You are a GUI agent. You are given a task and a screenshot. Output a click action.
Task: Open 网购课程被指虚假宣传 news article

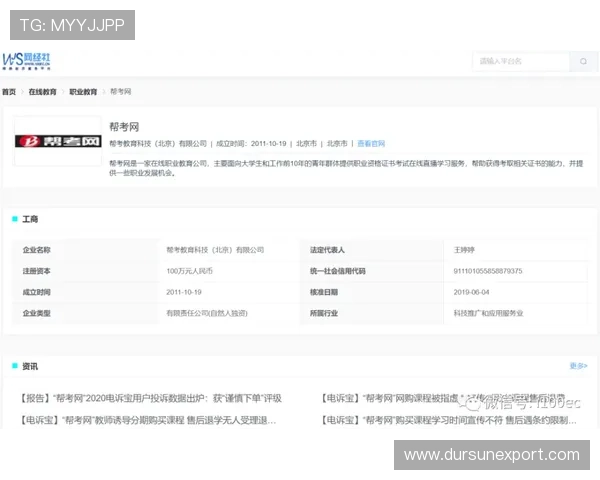pyautogui.click(x=444, y=398)
